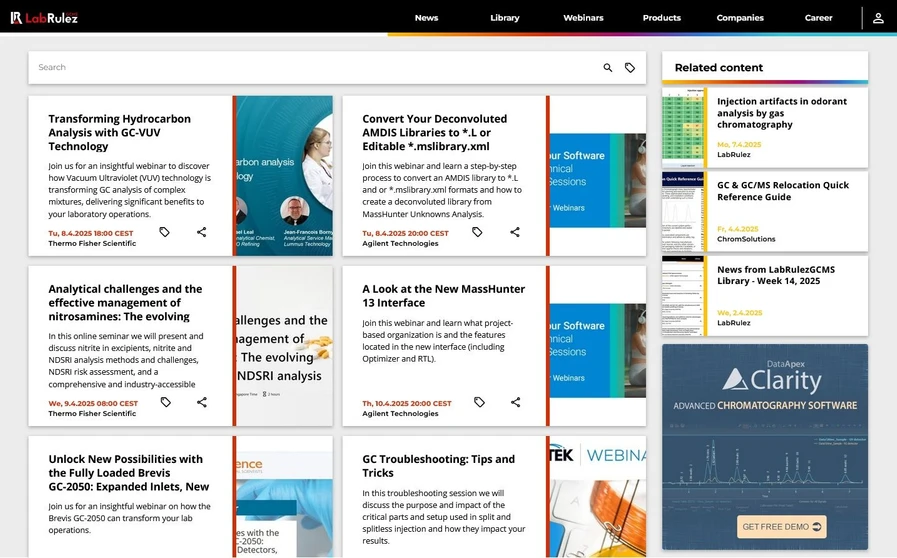
Task: Click the Relocation Quick Reference Guide thumbnail
Action: tap(682, 211)
